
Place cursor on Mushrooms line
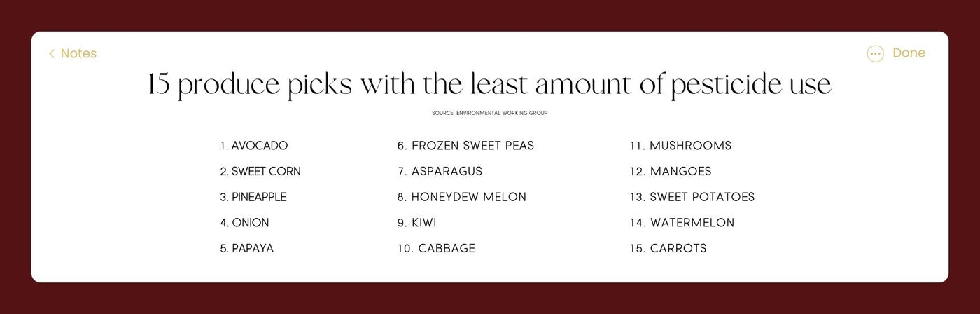[680, 146]
